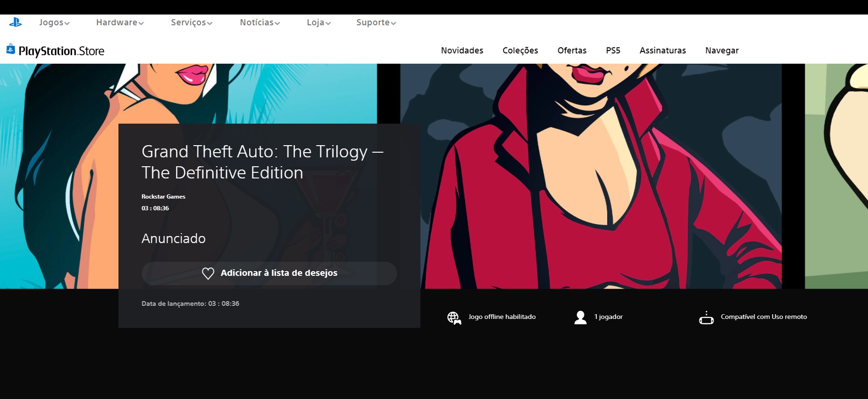Click the Remote Play console icon
Image resolution: width=868 pixels, height=399 pixels.
pyautogui.click(x=706, y=318)
